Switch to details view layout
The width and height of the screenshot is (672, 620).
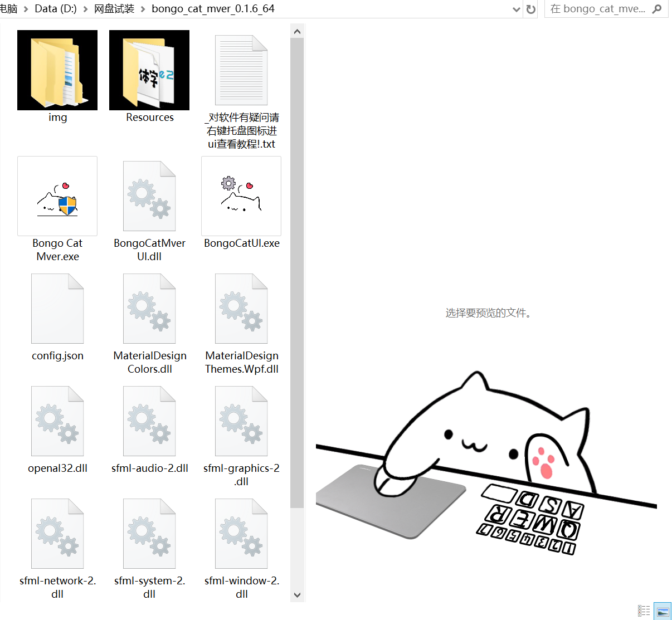[x=644, y=611]
